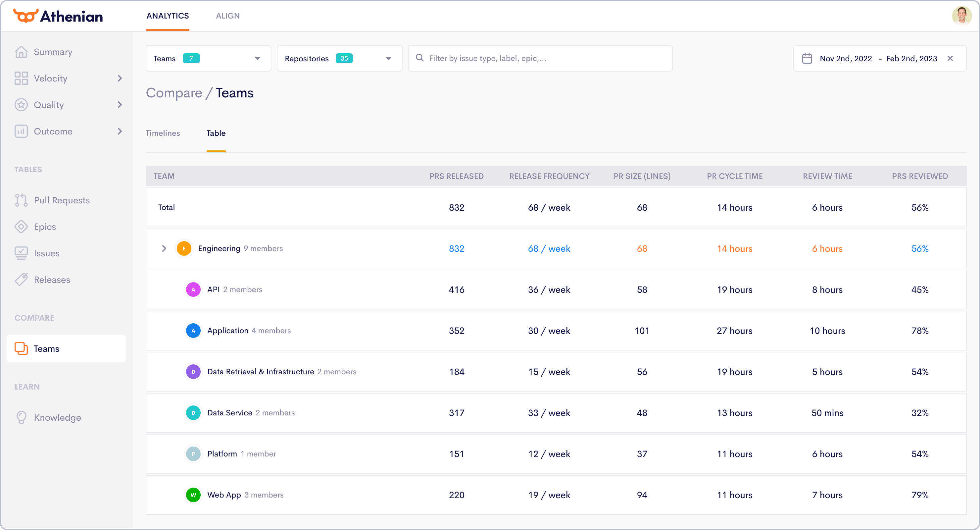The width and height of the screenshot is (980, 530).
Task: Clear the date range with X
Action: tap(950, 59)
